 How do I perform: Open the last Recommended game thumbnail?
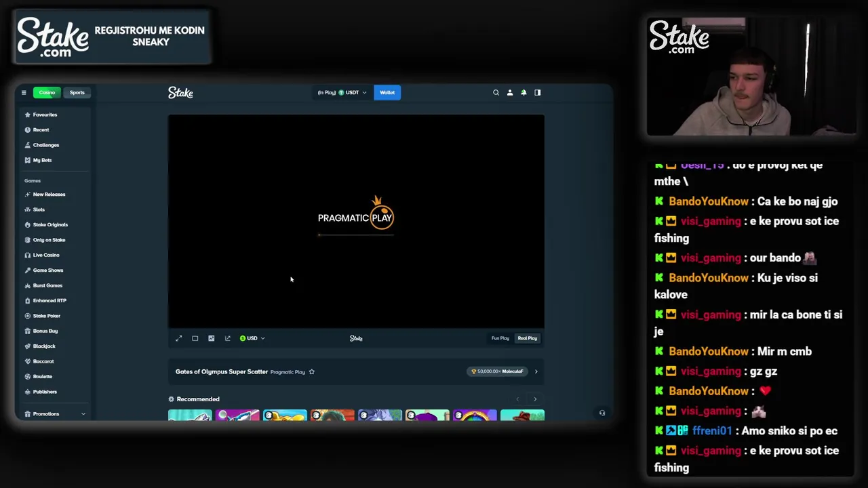522,415
